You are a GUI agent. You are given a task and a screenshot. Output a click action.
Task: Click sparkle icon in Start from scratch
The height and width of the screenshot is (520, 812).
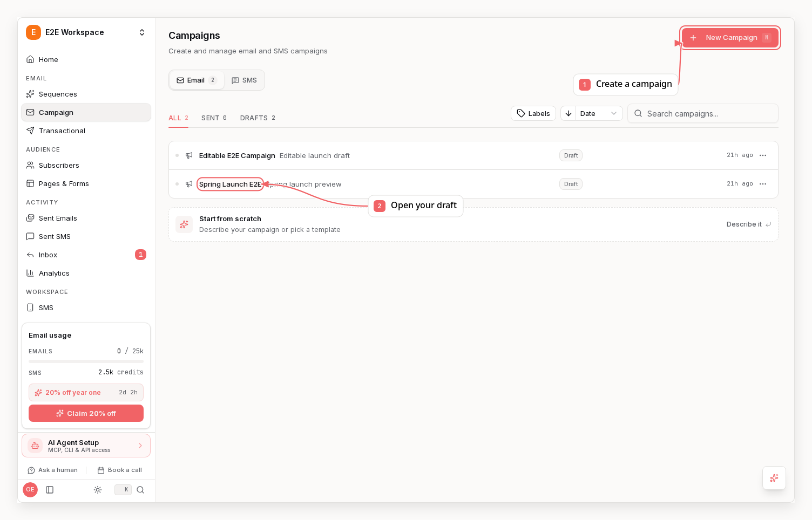184,224
